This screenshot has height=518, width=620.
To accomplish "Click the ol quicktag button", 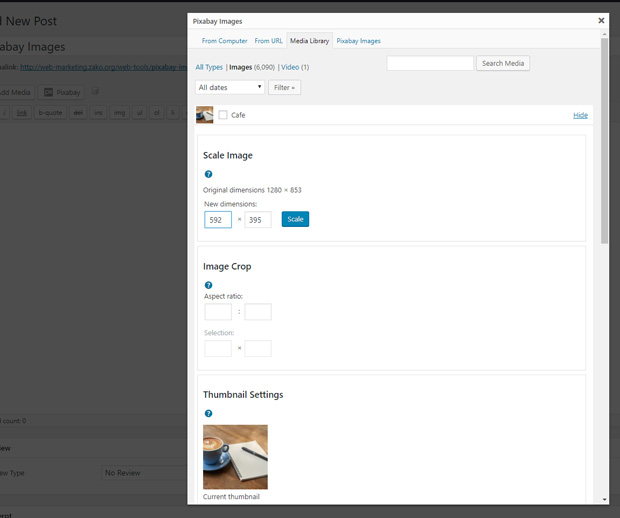I will 157,113.
